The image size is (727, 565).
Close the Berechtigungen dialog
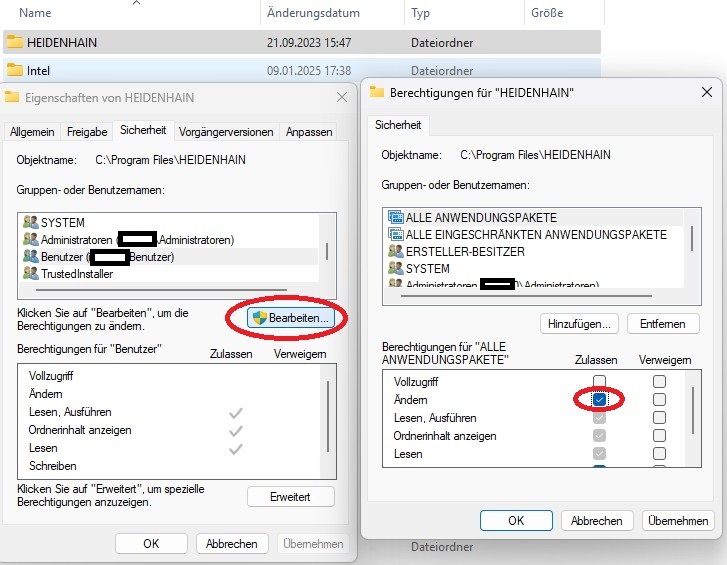tap(707, 92)
